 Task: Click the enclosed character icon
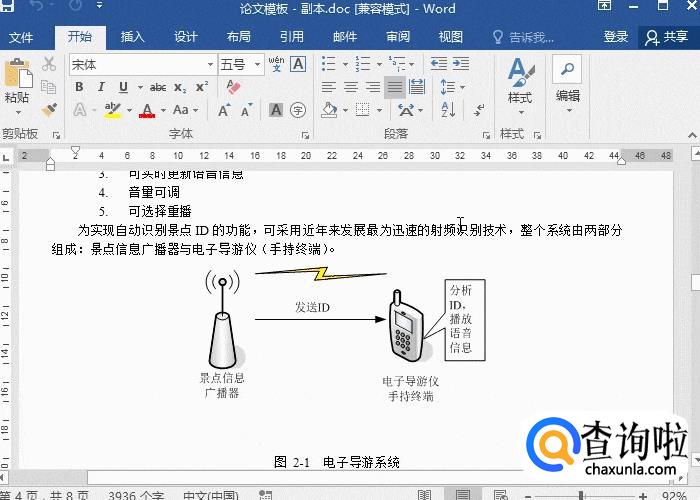pyautogui.click(x=298, y=110)
